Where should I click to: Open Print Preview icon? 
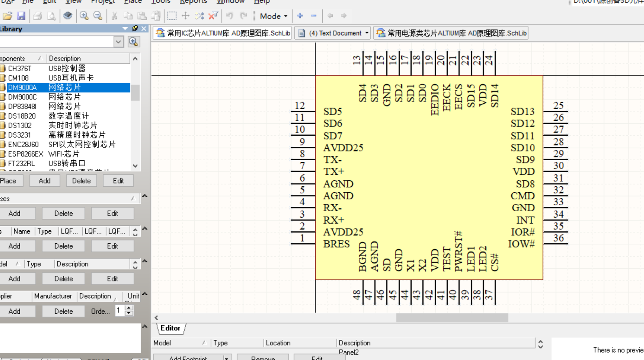pyautogui.click(x=51, y=16)
